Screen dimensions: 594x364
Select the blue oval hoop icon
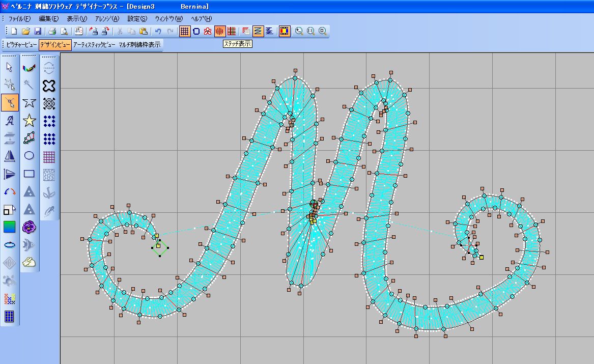[10, 244]
